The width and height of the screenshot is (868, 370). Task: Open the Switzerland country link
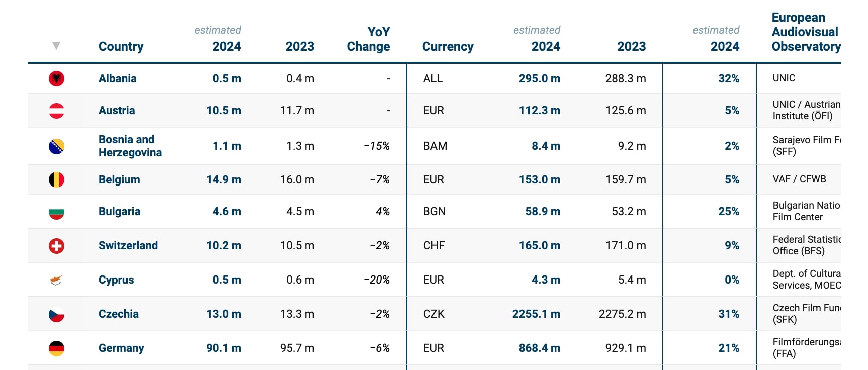pyautogui.click(x=128, y=245)
